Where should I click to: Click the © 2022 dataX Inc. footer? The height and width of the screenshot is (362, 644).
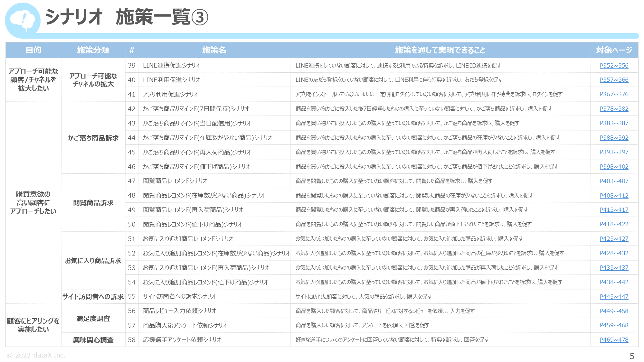[36, 355]
